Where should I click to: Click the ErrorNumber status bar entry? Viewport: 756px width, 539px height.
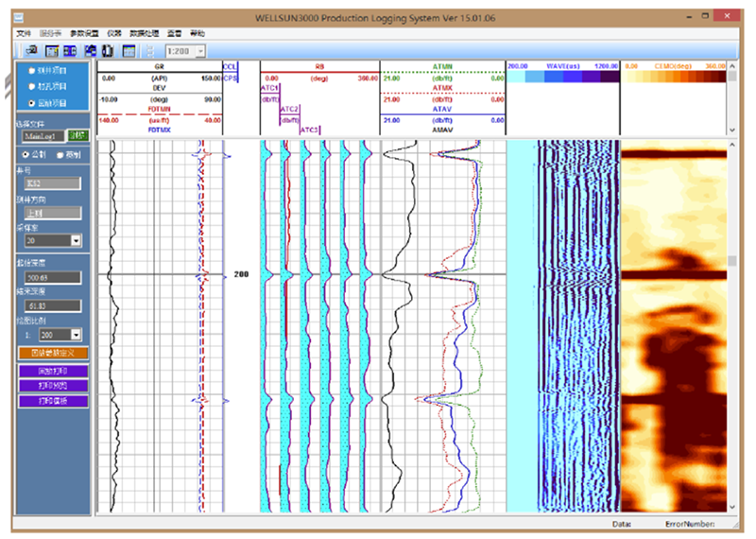(690, 524)
